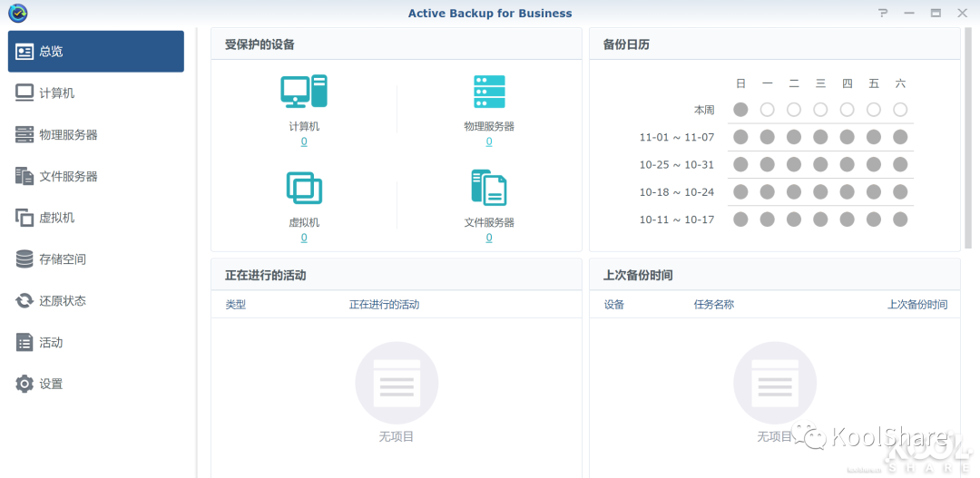Go to the 活动 page
The image size is (980, 478).
pyautogui.click(x=95, y=343)
